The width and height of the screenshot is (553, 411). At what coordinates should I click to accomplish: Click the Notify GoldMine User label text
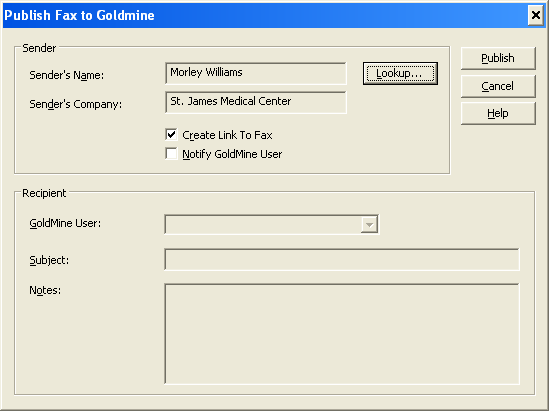232,154
